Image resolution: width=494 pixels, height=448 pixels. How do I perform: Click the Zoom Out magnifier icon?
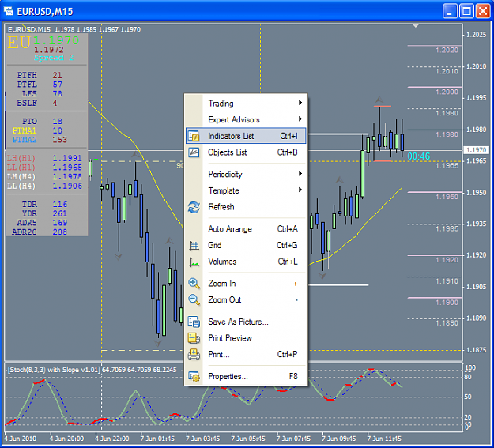coord(194,299)
